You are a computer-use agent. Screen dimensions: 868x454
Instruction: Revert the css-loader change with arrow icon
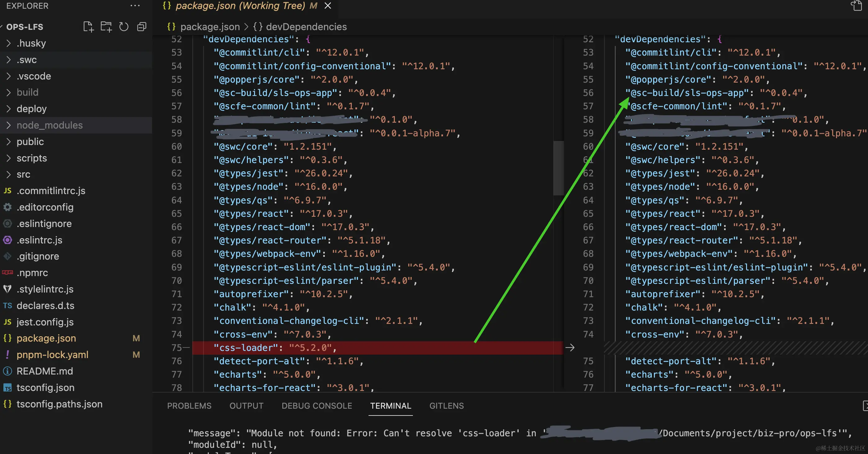pyautogui.click(x=570, y=348)
